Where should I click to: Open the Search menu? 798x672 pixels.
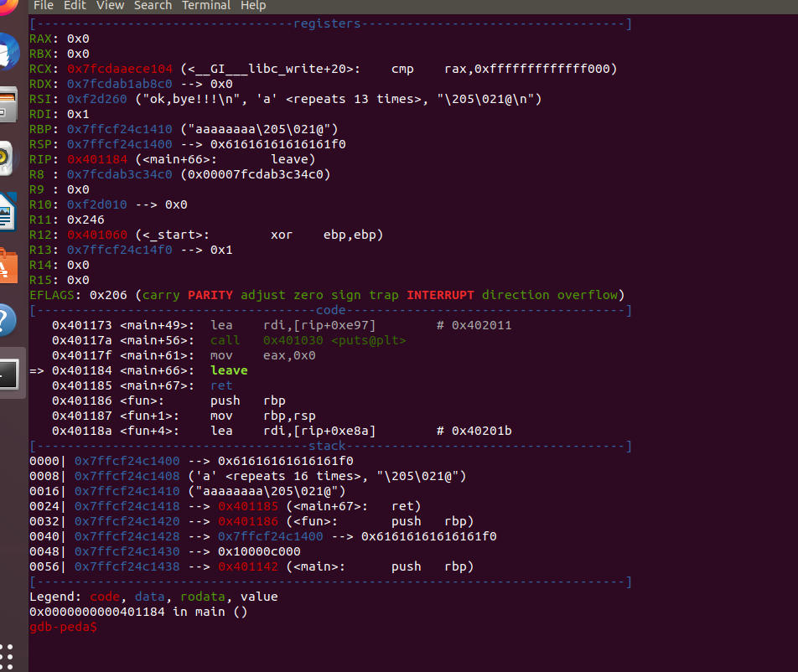153,6
